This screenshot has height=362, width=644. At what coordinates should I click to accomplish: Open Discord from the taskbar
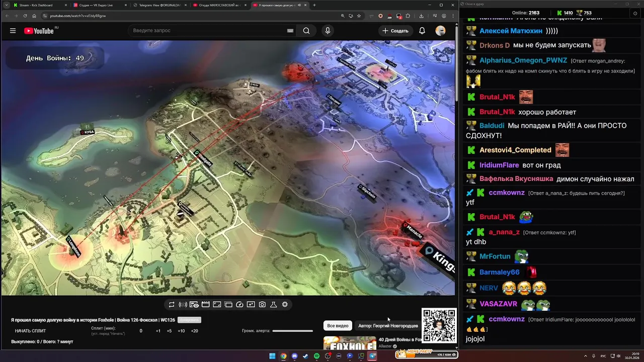coord(294,356)
